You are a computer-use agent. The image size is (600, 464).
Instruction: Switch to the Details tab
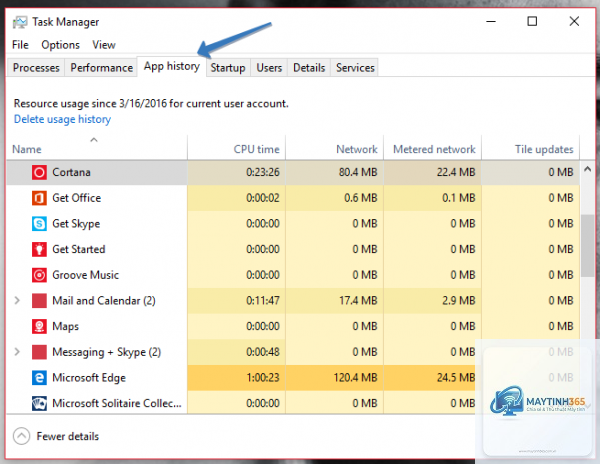(x=309, y=68)
